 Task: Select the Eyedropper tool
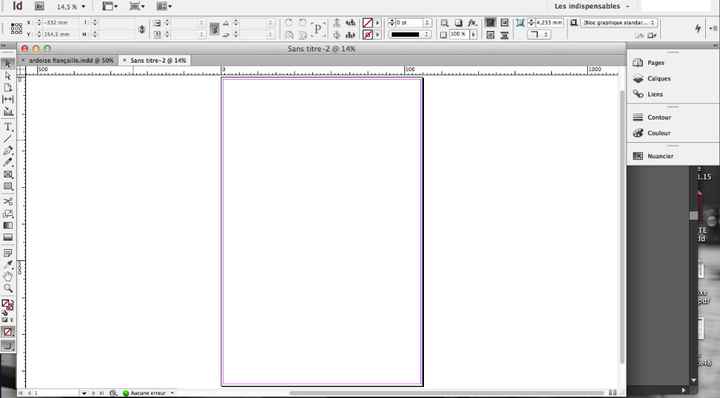(x=8, y=265)
